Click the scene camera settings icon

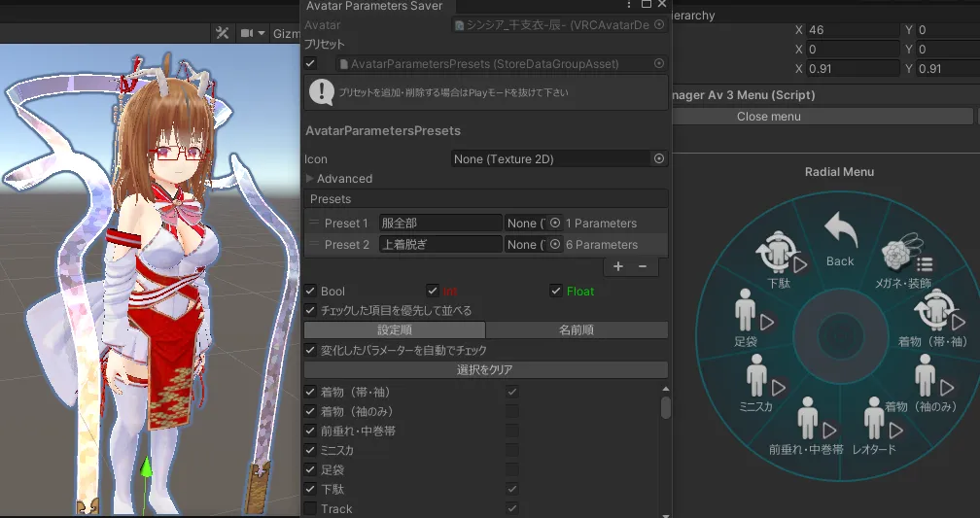(247, 34)
